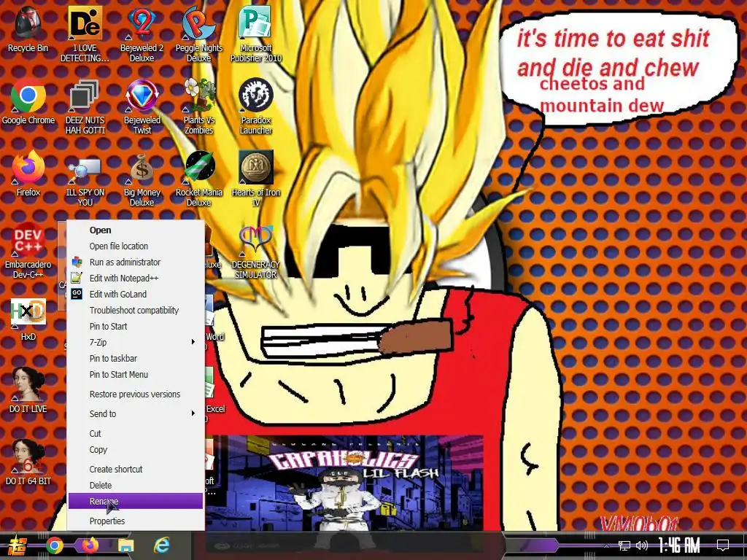Image resolution: width=747 pixels, height=560 pixels.
Task: Choose Rename in context menu
Action: (x=135, y=501)
